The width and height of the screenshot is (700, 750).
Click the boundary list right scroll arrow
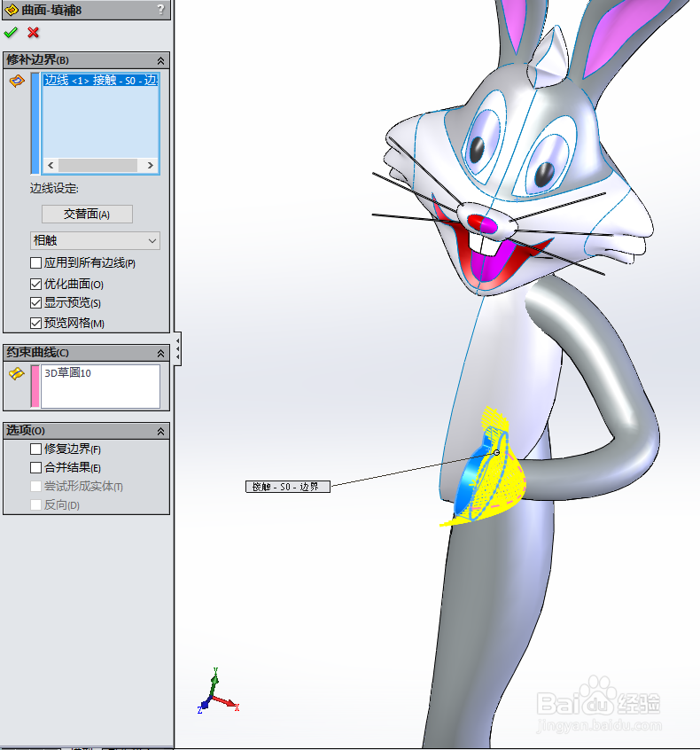pyautogui.click(x=150, y=166)
